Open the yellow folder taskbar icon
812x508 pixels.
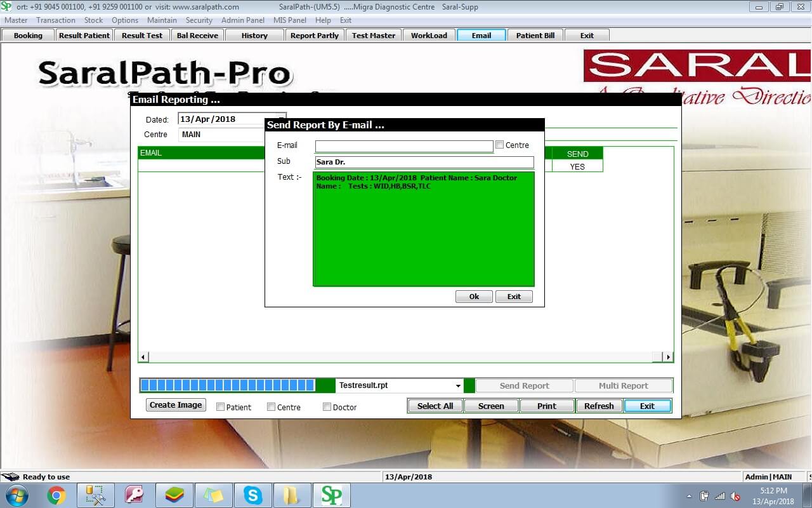[x=292, y=495]
